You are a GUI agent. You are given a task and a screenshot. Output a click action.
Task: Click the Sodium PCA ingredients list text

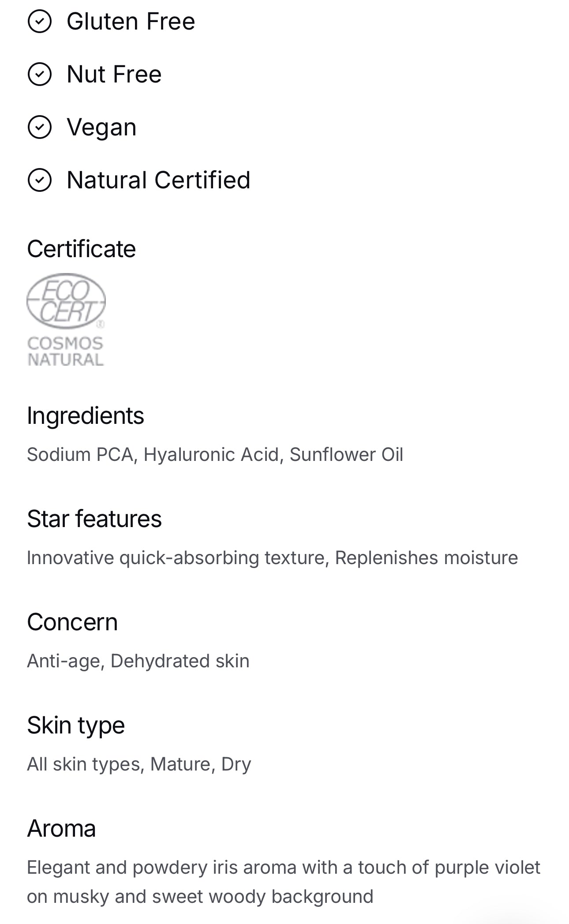[215, 455]
